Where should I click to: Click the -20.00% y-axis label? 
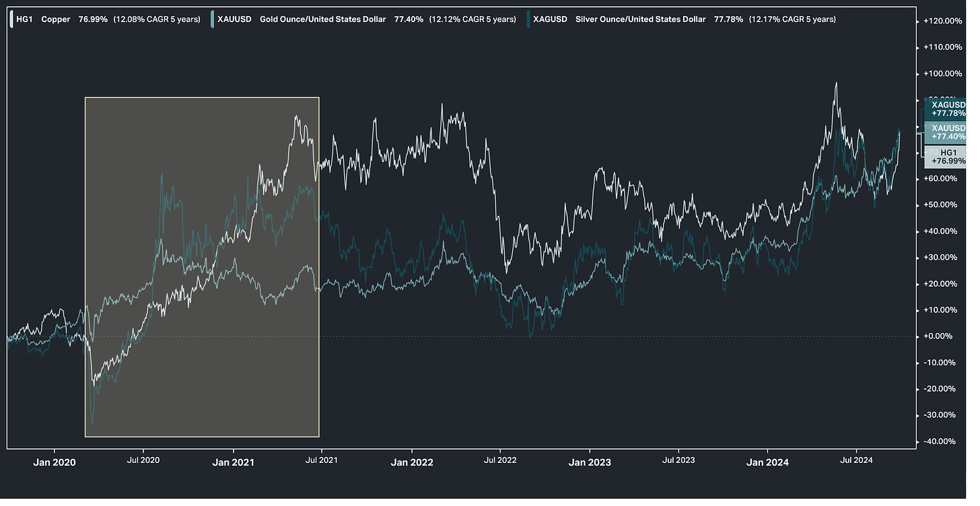pos(940,389)
